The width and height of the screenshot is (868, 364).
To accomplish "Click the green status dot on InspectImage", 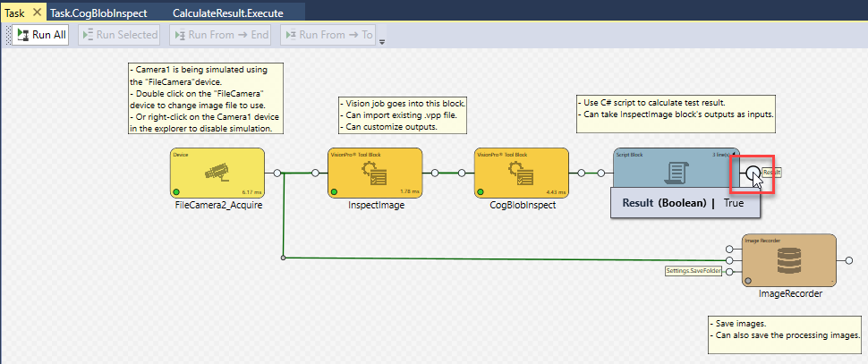I will point(334,191).
